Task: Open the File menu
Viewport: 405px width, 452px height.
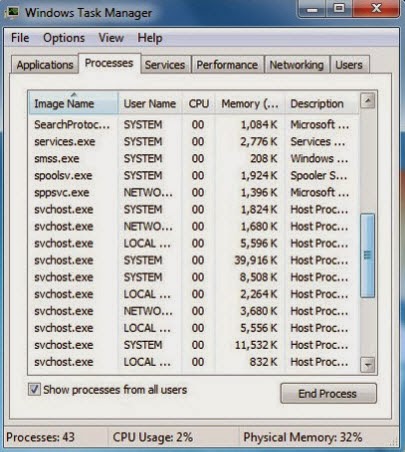Action: (20, 38)
